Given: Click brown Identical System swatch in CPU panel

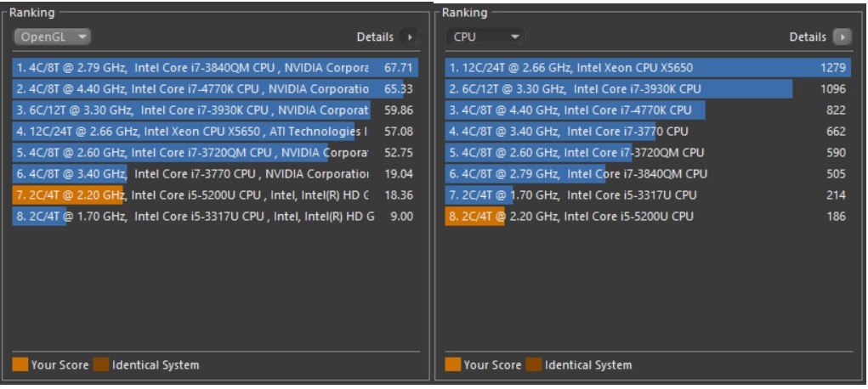Looking at the screenshot, I should click(x=534, y=364).
